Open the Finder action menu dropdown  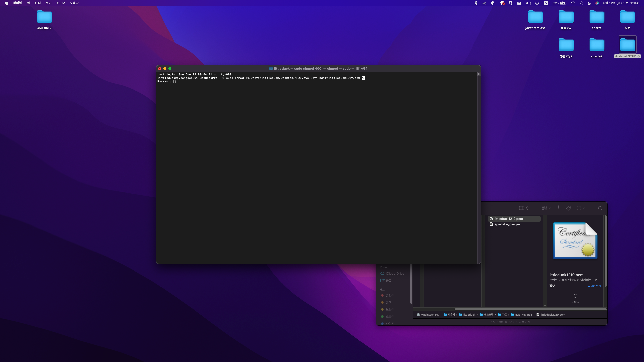pyautogui.click(x=581, y=208)
